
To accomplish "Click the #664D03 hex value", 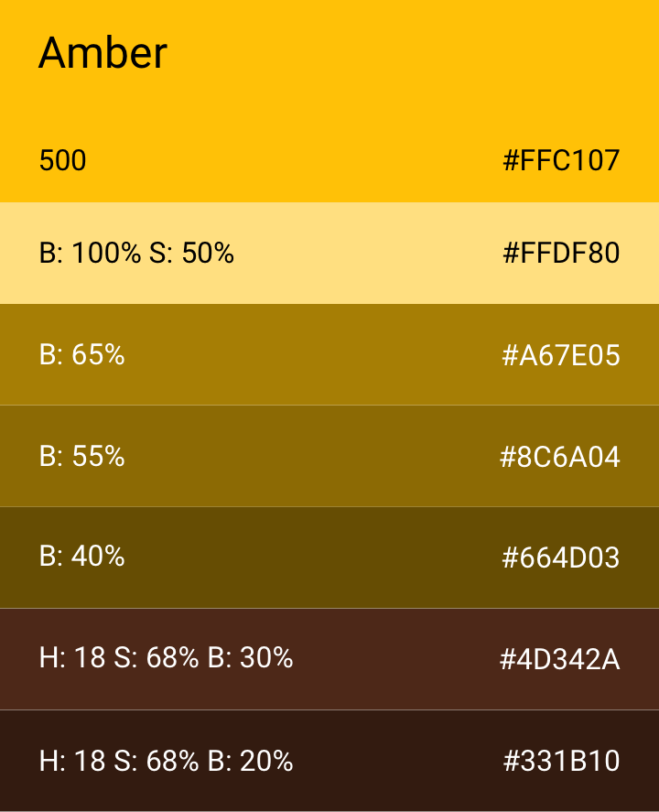I will point(561,558).
